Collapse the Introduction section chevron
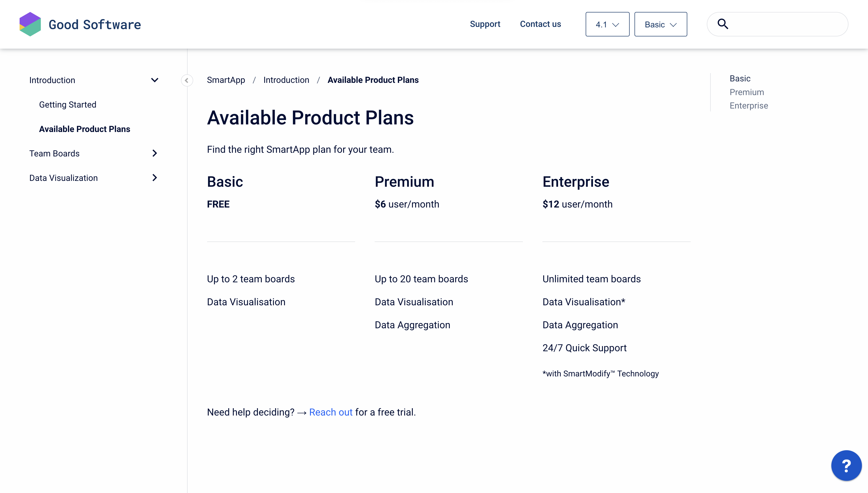 click(x=155, y=80)
